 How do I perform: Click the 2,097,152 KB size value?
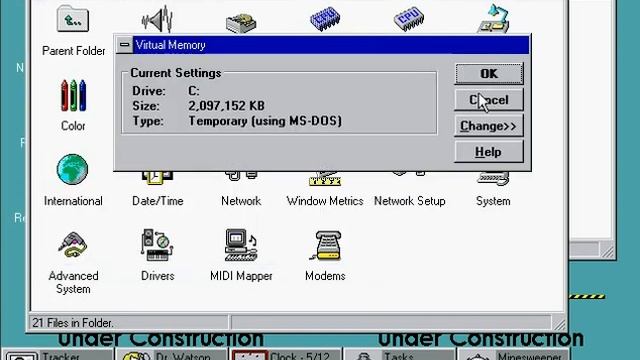coord(226,106)
